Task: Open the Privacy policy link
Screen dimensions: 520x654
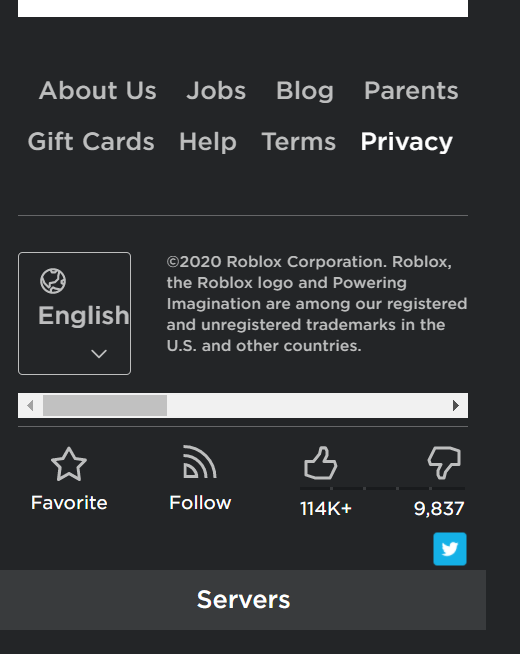Action: pyautogui.click(x=407, y=141)
